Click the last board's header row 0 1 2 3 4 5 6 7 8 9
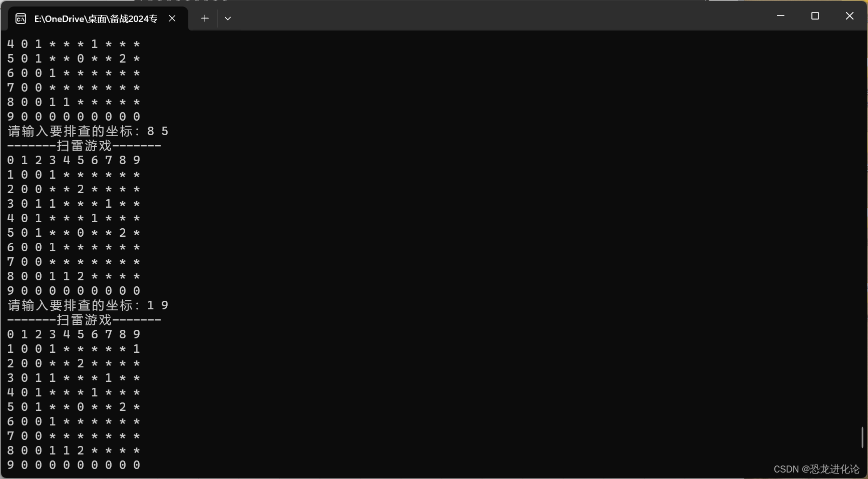The height and width of the screenshot is (479, 868). (74, 334)
